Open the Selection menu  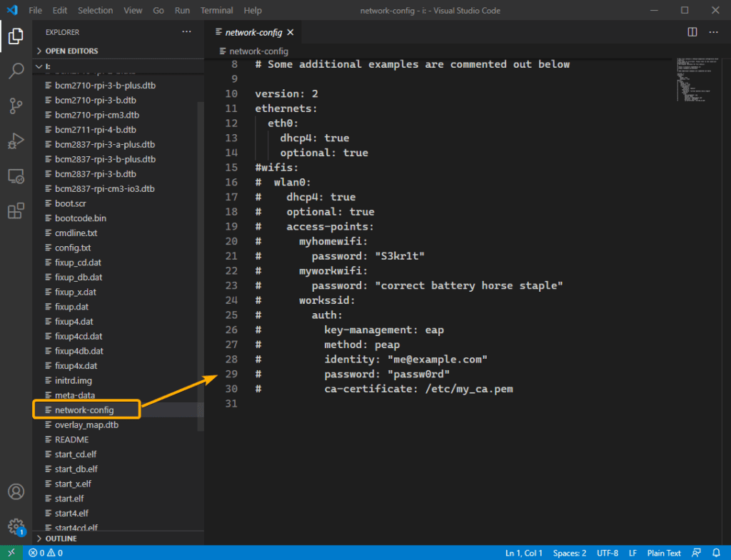[x=95, y=11]
